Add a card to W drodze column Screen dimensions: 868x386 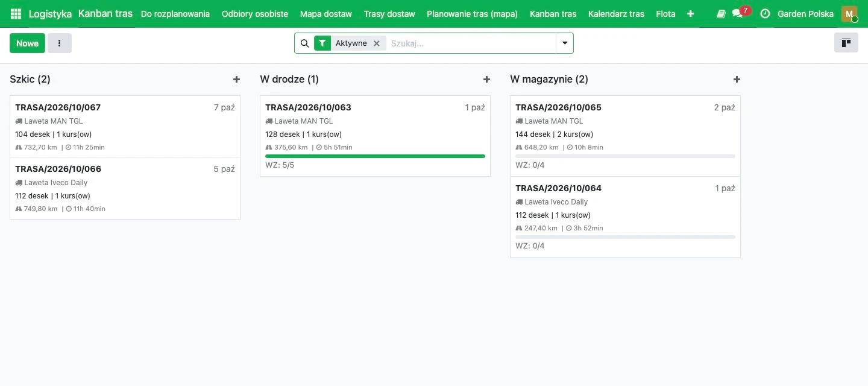pos(486,79)
